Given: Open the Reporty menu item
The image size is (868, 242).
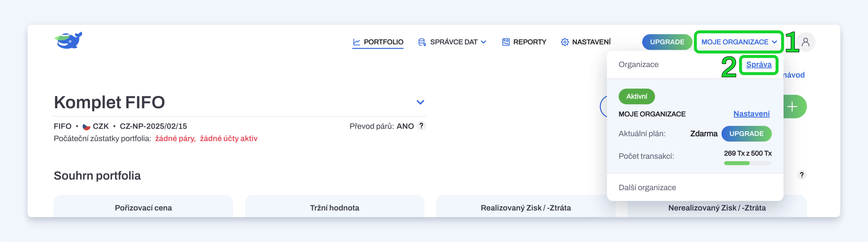Looking at the screenshot, I should 524,42.
